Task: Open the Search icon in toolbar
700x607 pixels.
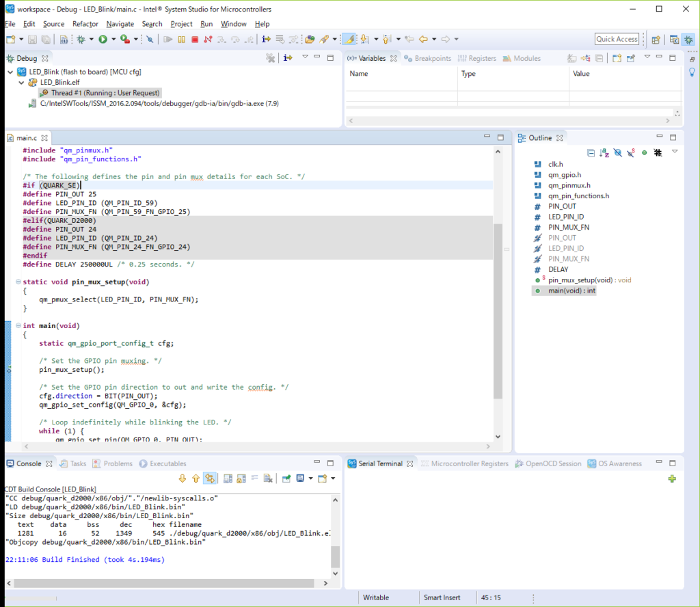Action: (152, 23)
